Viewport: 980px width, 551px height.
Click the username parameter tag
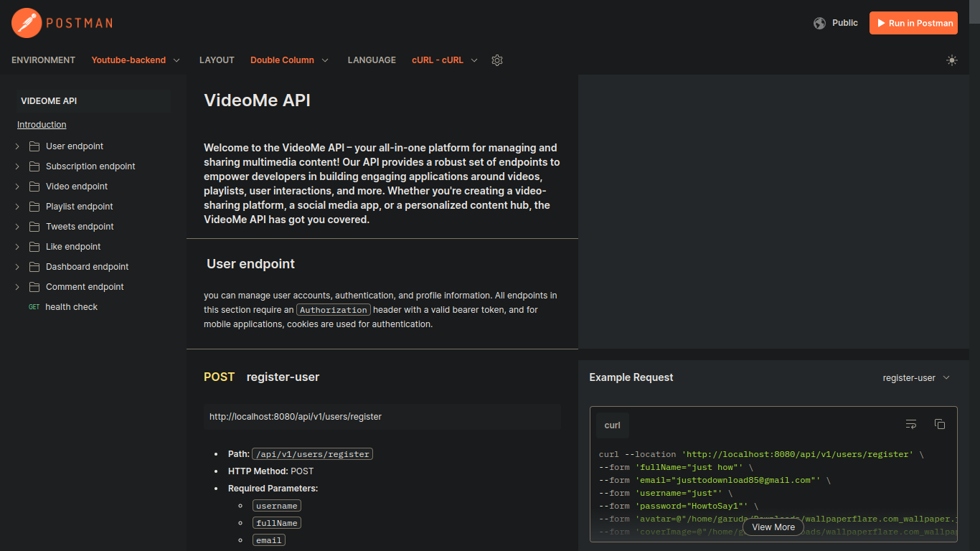[x=277, y=506]
